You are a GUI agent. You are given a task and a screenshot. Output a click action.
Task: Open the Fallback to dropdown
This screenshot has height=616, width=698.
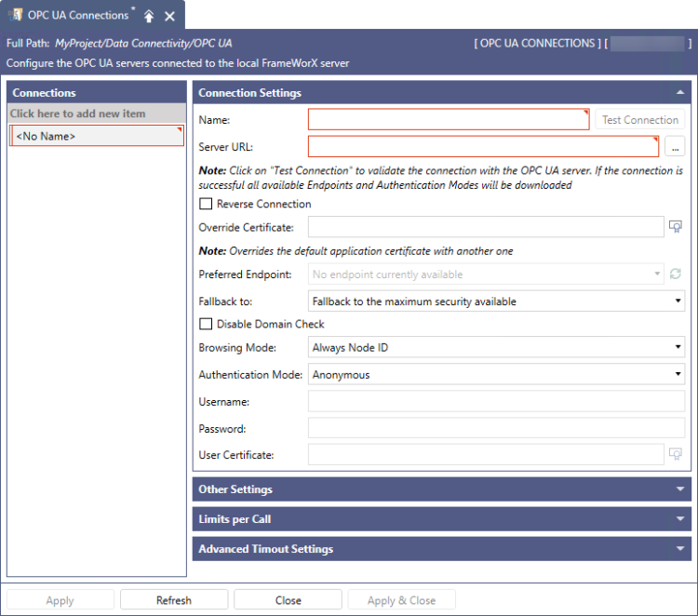(496, 301)
